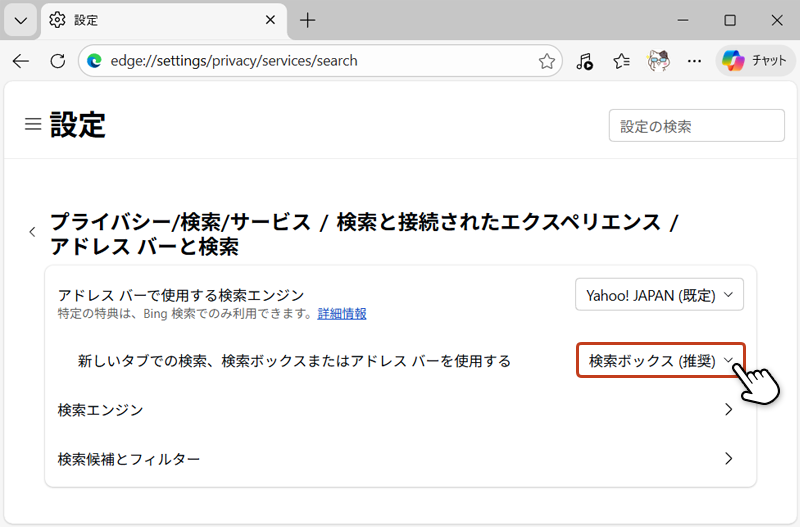Open the tab list dropdown arrow
This screenshot has width=800, height=527.
(20, 20)
